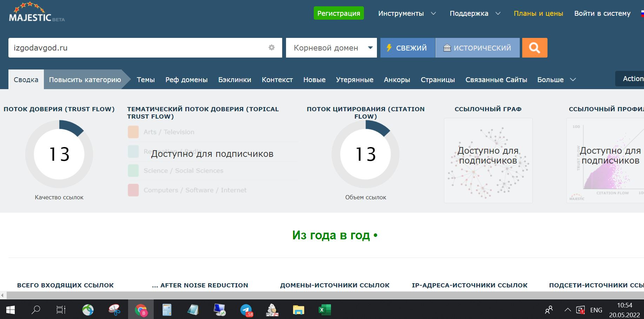
Task: Click the Science / Social Sciences swatch
Action: [x=133, y=171]
